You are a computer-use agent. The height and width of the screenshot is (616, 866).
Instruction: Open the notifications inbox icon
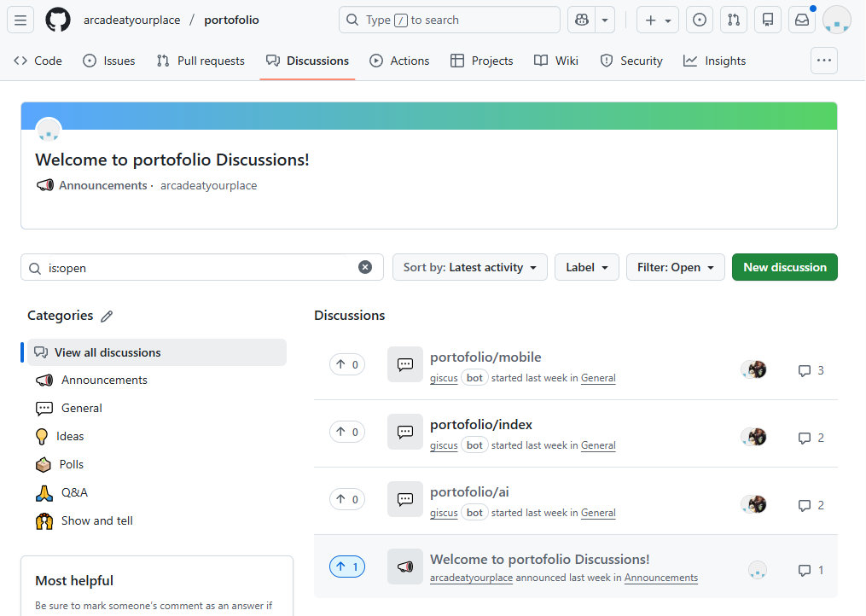(801, 20)
